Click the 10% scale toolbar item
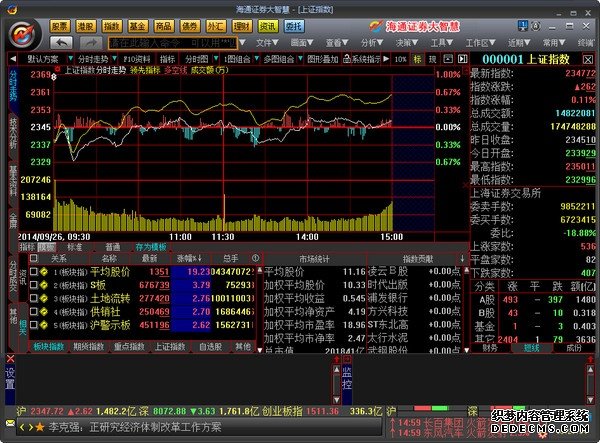600x443 pixels. click(x=401, y=59)
